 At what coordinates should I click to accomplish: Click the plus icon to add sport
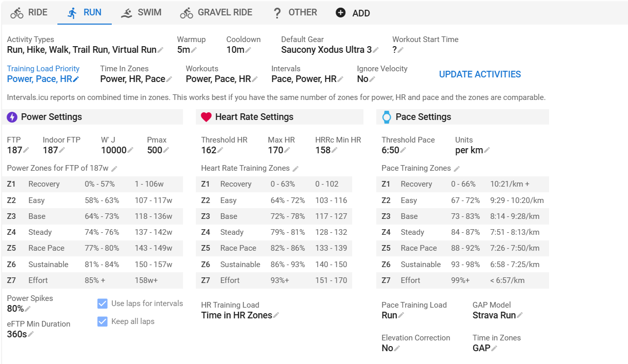click(x=340, y=13)
